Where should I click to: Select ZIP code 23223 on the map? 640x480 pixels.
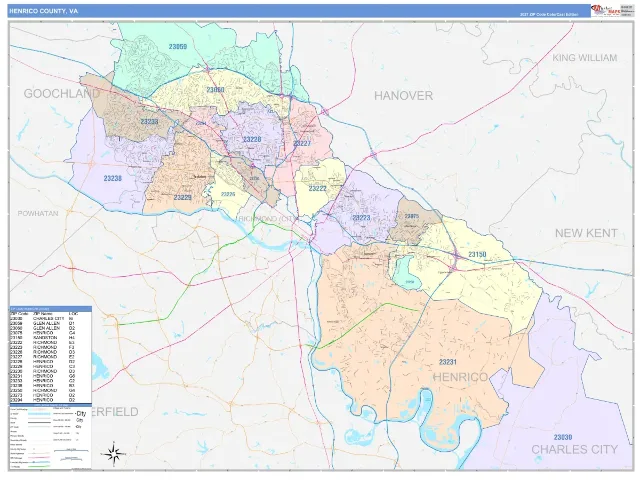pos(361,218)
